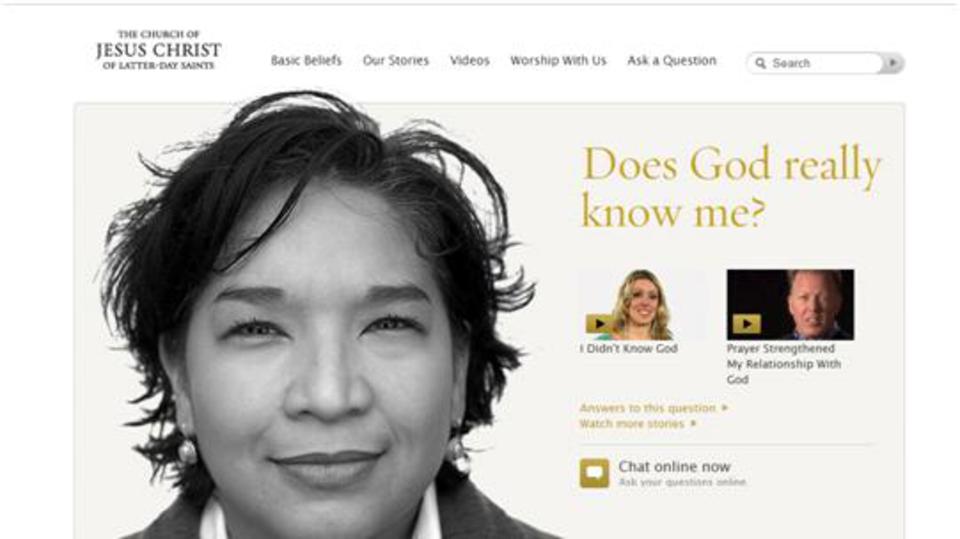This screenshot has width=960, height=539.
Task: Click the "Does God really know me?" heading
Action: pyautogui.click(x=731, y=187)
